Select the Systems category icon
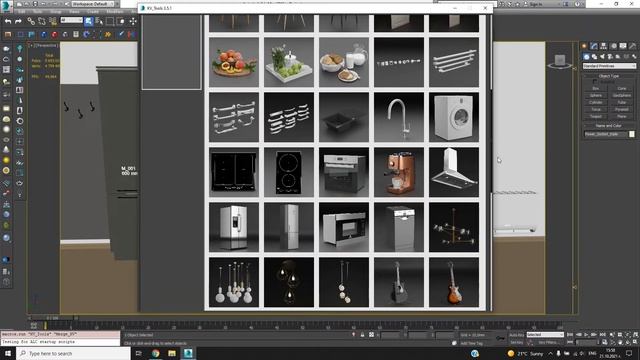The height and width of the screenshot is (360, 640). [634, 57]
